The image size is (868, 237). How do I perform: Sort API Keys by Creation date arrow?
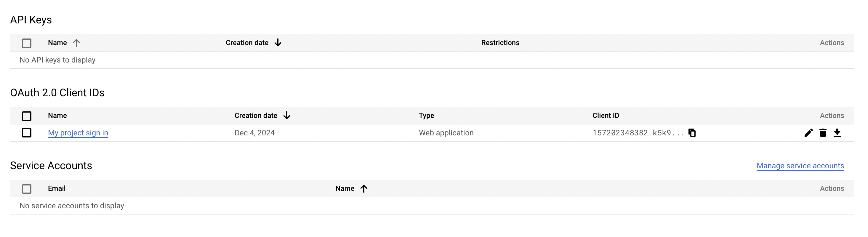pyautogui.click(x=278, y=43)
